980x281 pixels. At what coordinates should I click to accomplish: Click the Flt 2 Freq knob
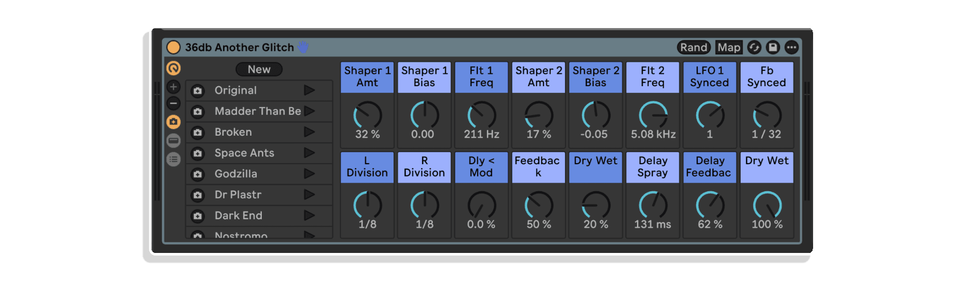(653, 115)
